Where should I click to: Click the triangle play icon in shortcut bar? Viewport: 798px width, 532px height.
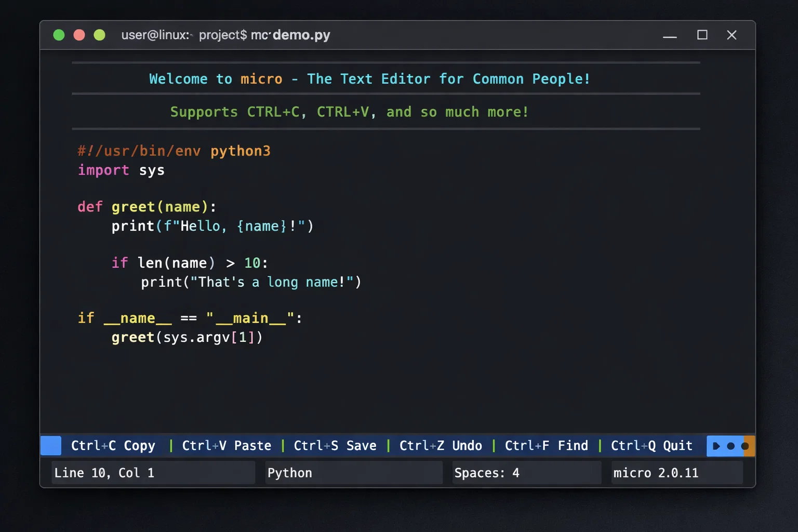[716, 446]
